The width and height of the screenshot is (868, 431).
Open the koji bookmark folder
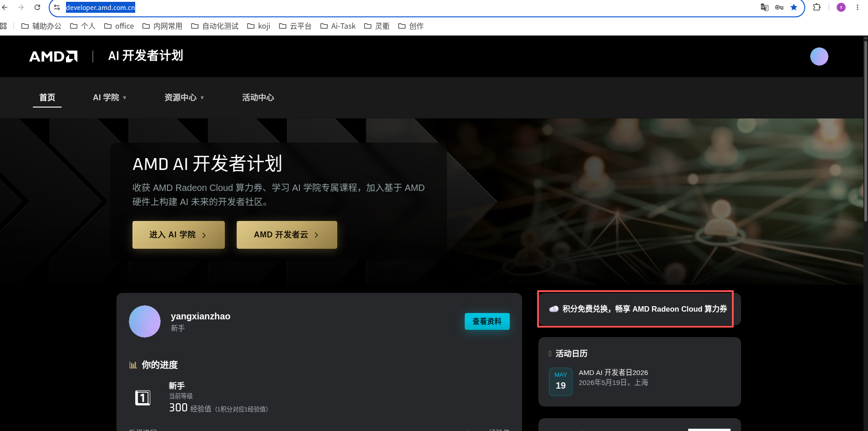(x=259, y=26)
